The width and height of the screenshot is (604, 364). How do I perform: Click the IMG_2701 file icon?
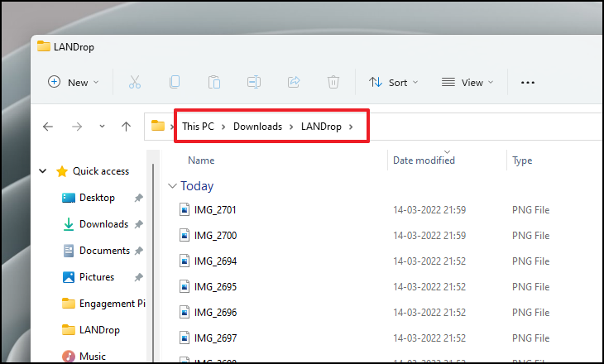tap(185, 209)
